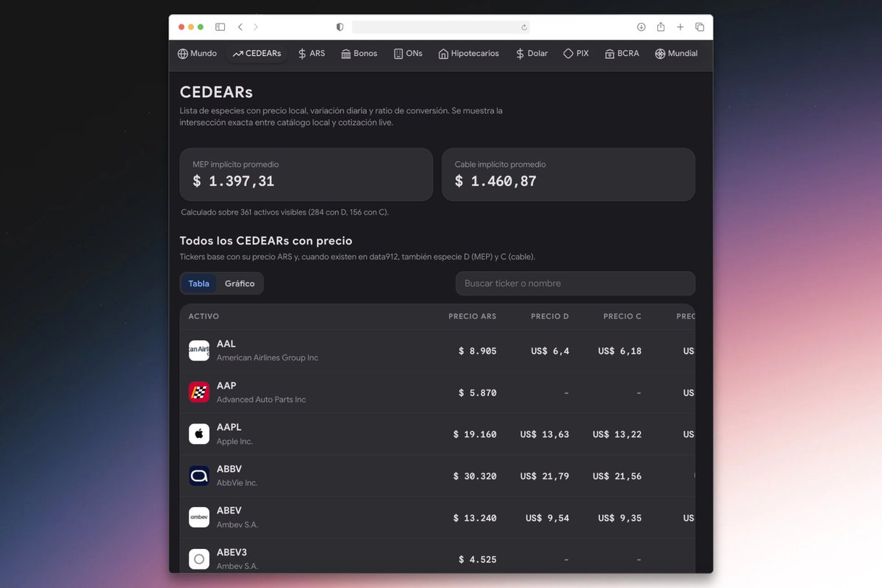
Task: Click the $ 5.870 price cell
Action: tap(478, 393)
